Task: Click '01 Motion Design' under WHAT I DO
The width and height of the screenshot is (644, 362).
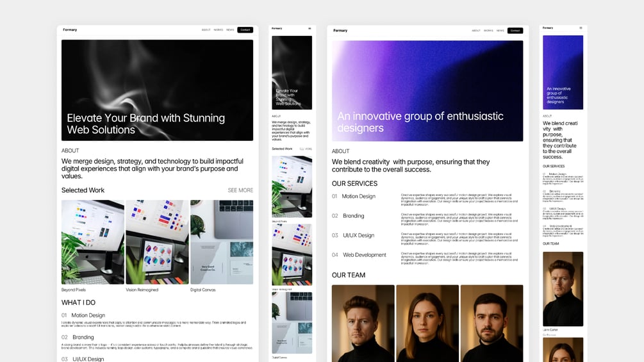Action: point(83,315)
